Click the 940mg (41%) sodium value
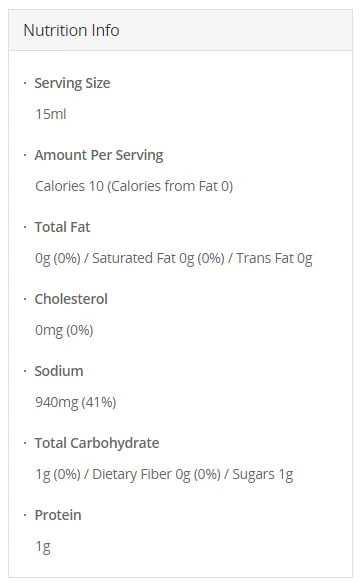Image resolution: width=362 pixels, height=582 pixels. (x=76, y=402)
